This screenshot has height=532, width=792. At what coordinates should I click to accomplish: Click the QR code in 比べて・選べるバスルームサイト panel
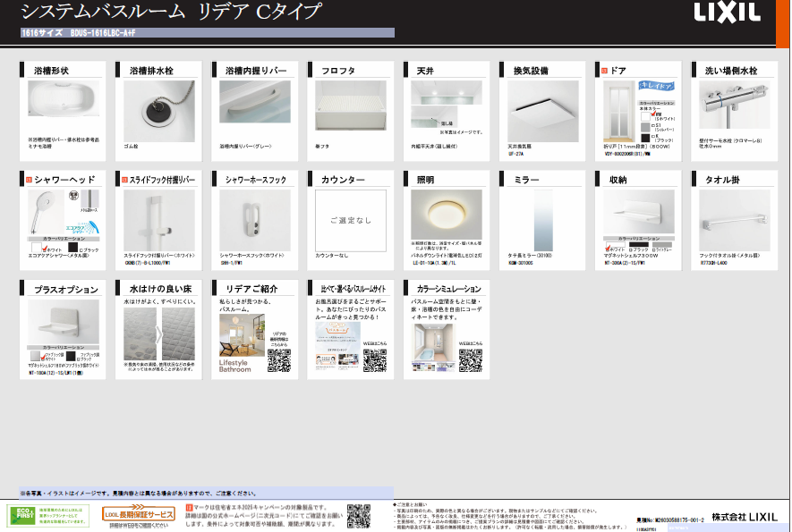[375, 359]
